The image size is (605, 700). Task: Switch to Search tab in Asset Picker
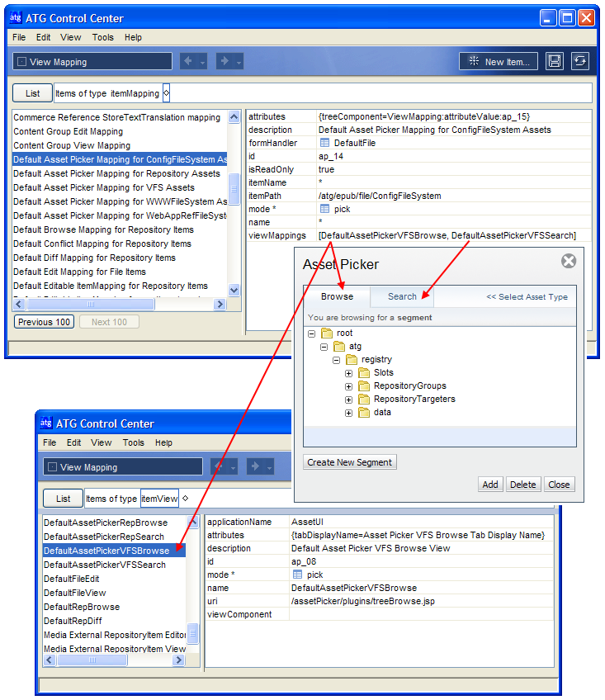click(402, 296)
